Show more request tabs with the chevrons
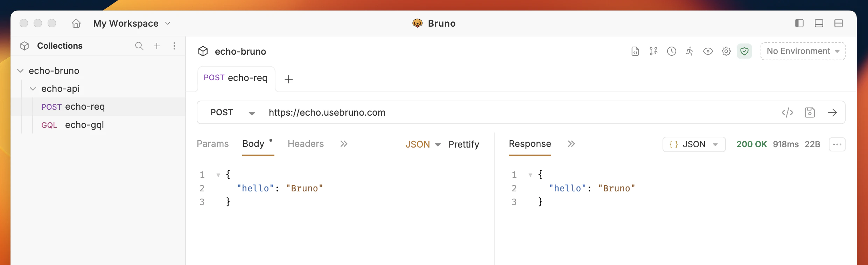 344,144
